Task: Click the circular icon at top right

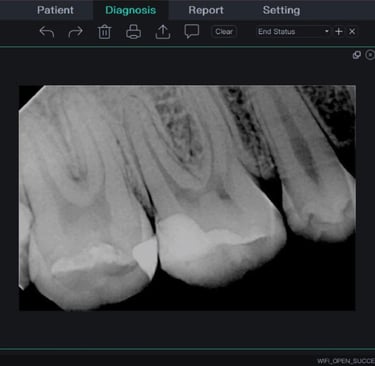Action: [370, 55]
